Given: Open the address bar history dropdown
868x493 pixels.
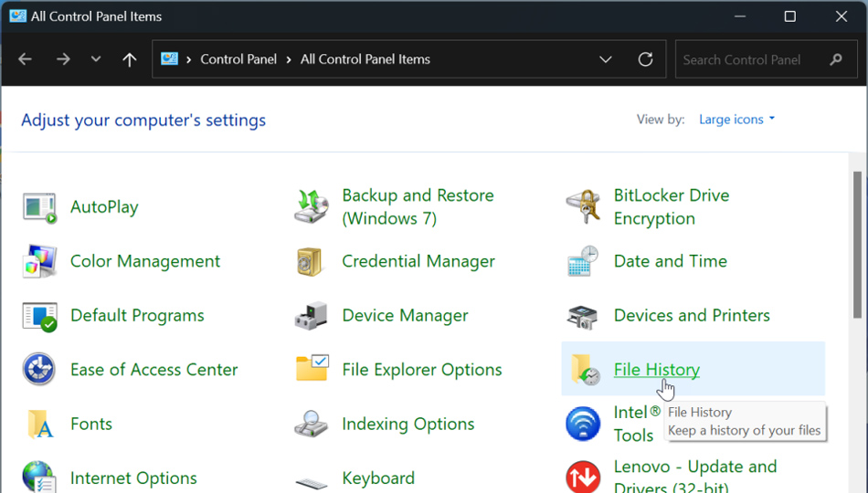Looking at the screenshot, I should click(x=605, y=59).
